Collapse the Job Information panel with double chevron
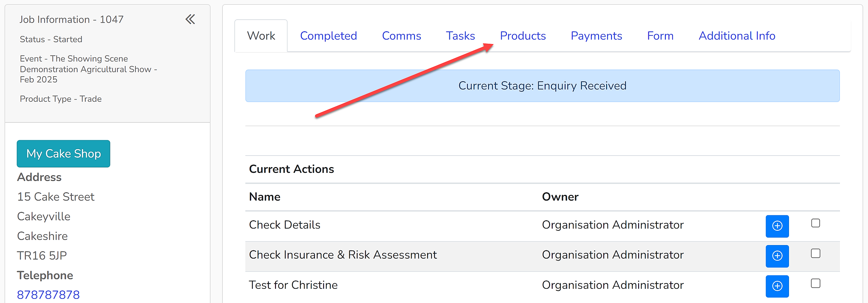 (x=190, y=19)
